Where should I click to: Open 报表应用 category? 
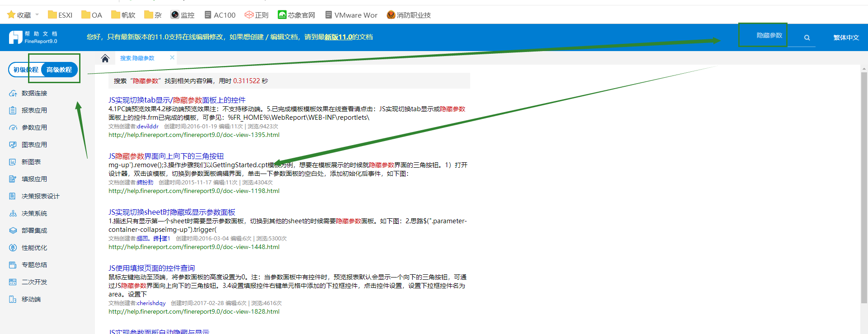point(34,110)
